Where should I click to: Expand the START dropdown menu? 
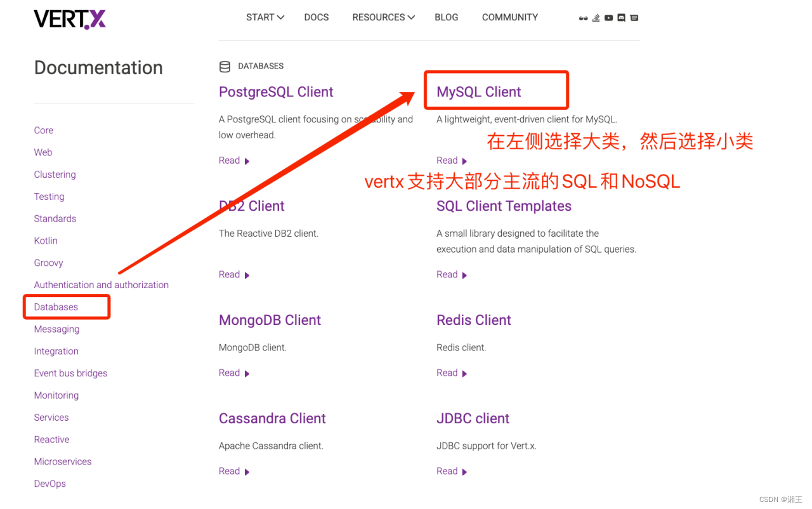pyautogui.click(x=265, y=18)
